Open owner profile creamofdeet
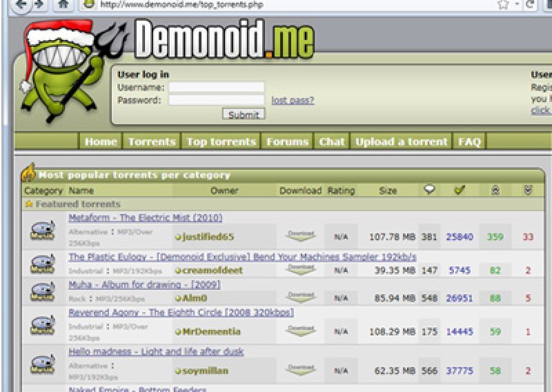The width and height of the screenshot is (552, 392). [x=213, y=270]
